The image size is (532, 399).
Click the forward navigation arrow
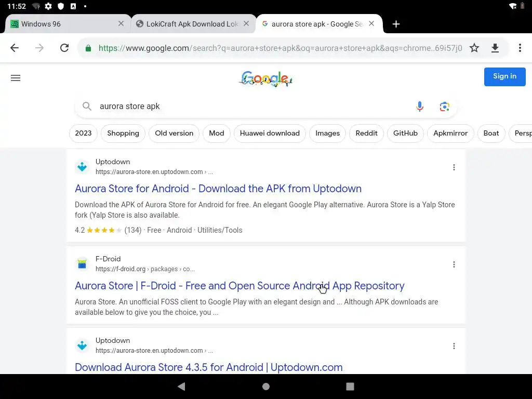tap(39, 48)
